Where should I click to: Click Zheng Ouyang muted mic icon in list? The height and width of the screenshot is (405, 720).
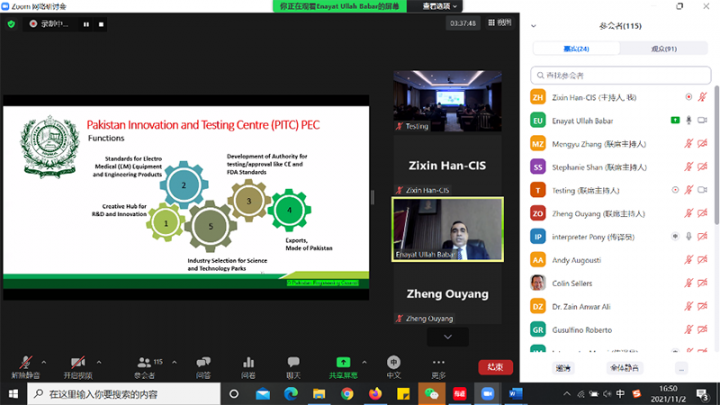click(688, 213)
